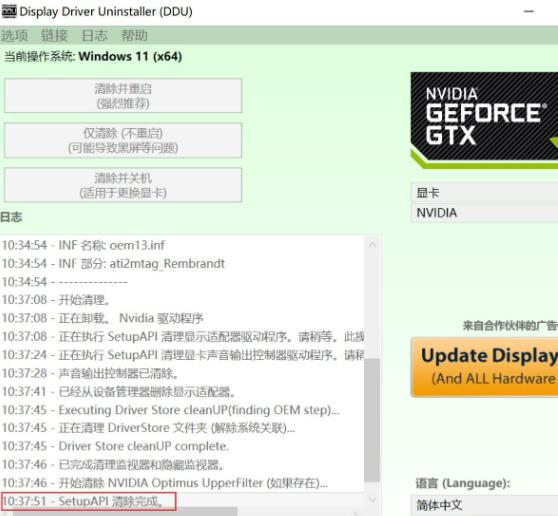This screenshot has height=516, width=558.
Task: Select log line 'Driver Store cleanUP complete.'
Action: [x=182, y=446]
